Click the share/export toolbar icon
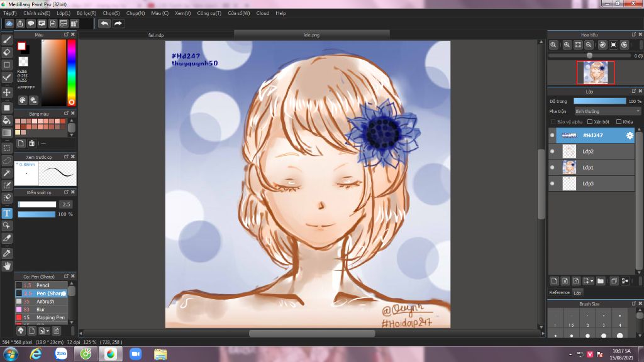Viewport: 644px width, 362px height. [20, 23]
